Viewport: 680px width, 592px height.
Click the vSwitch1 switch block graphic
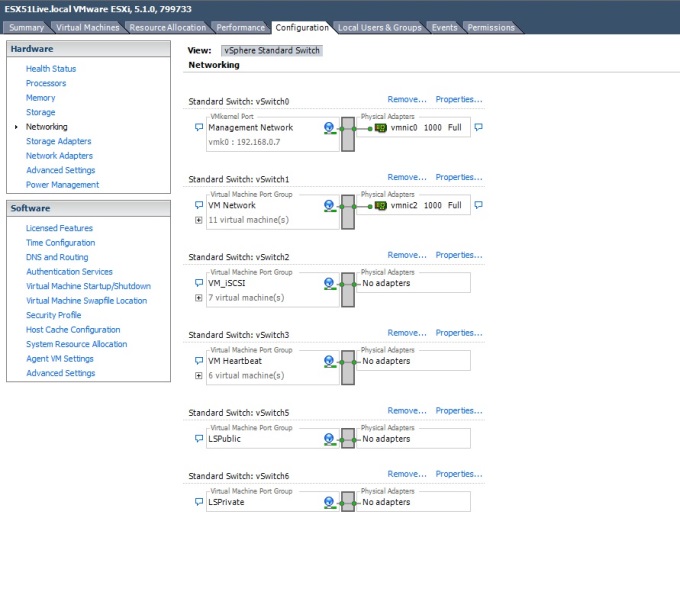pyautogui.click(x=348, y=212)
